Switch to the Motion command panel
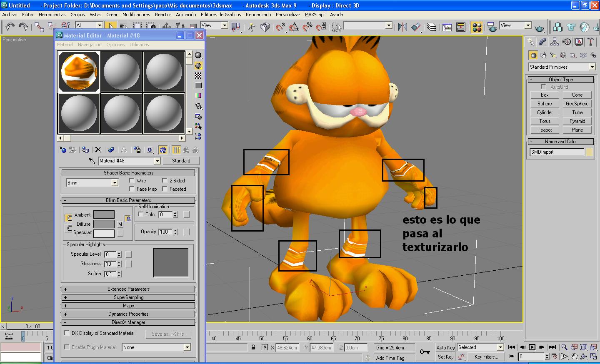The image size is (600, 364). click(567, 42)
